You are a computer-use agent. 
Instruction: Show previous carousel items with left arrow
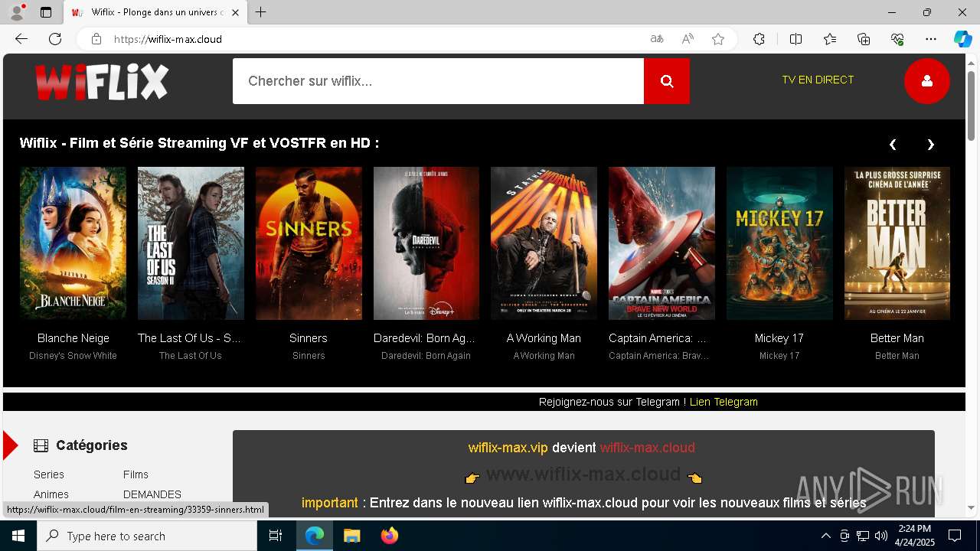tap(893, 145)
